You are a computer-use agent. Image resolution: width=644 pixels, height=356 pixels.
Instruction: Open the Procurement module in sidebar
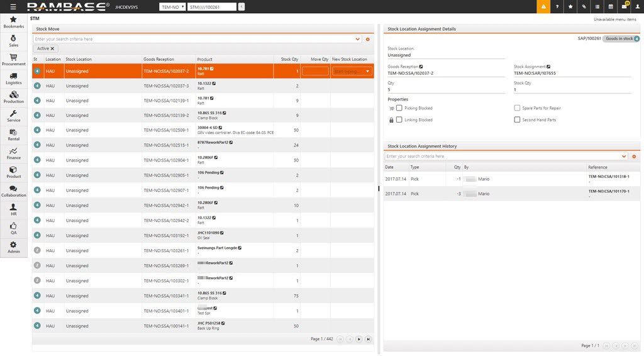pos(13,60)
